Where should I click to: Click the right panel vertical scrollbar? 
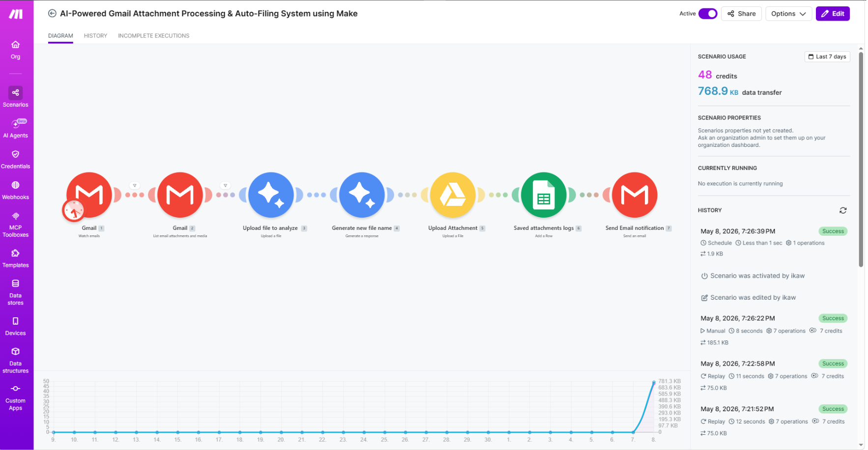pyautogui.click(x=861, y=160)
